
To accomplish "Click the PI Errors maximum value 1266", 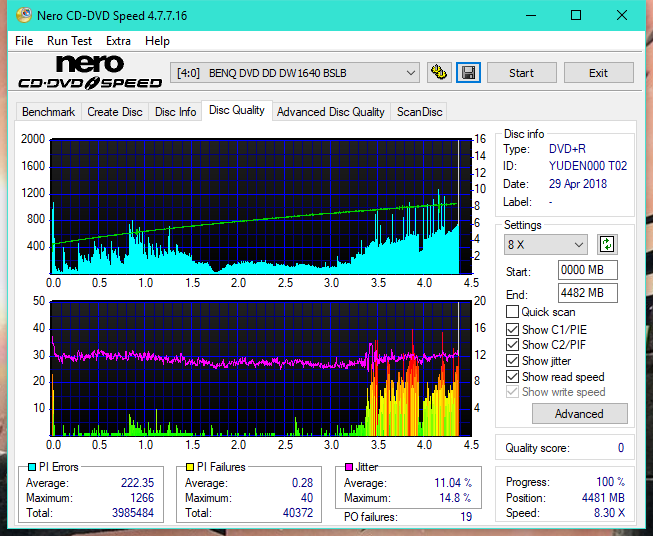I will tap(142, 498).
